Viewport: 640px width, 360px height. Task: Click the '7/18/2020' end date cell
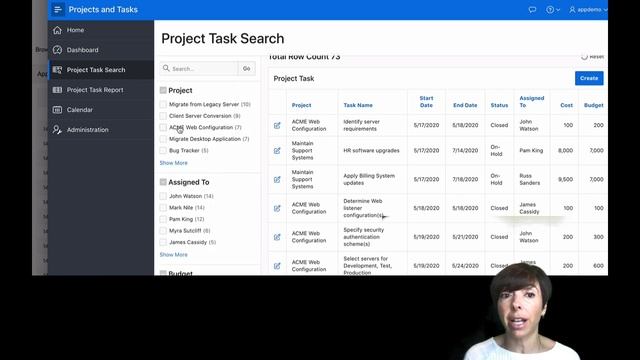tap(465, 180)
